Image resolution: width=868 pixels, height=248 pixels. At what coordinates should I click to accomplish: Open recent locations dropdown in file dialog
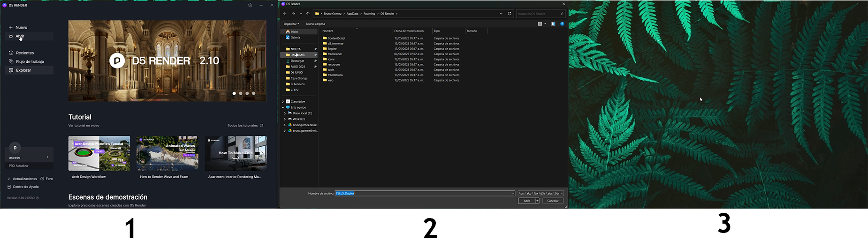[301, 14]
